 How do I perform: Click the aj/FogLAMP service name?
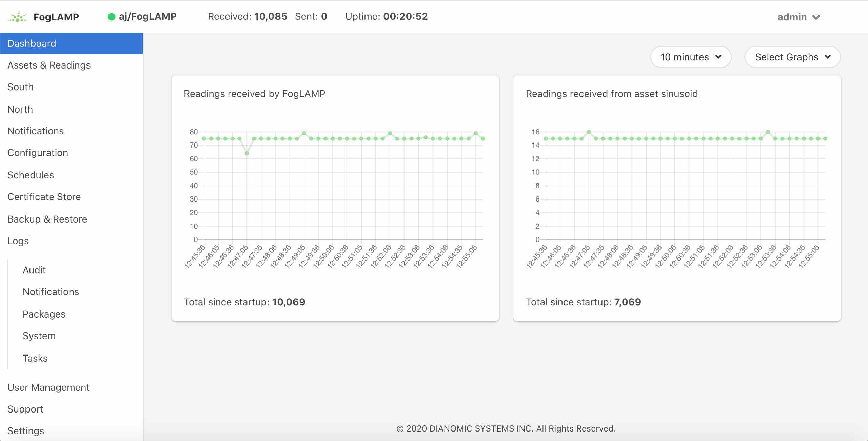click(147, 17)
